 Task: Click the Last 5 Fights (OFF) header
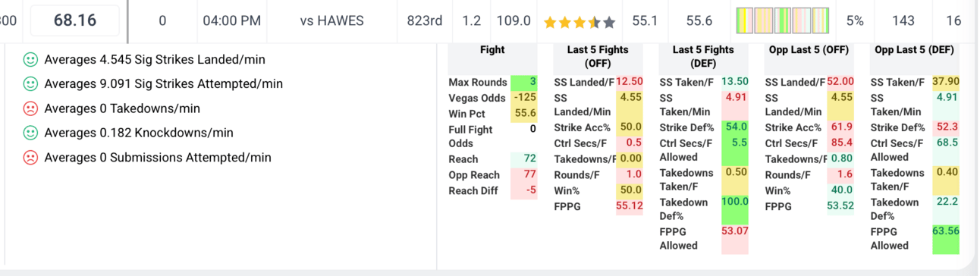coord(598,57)
